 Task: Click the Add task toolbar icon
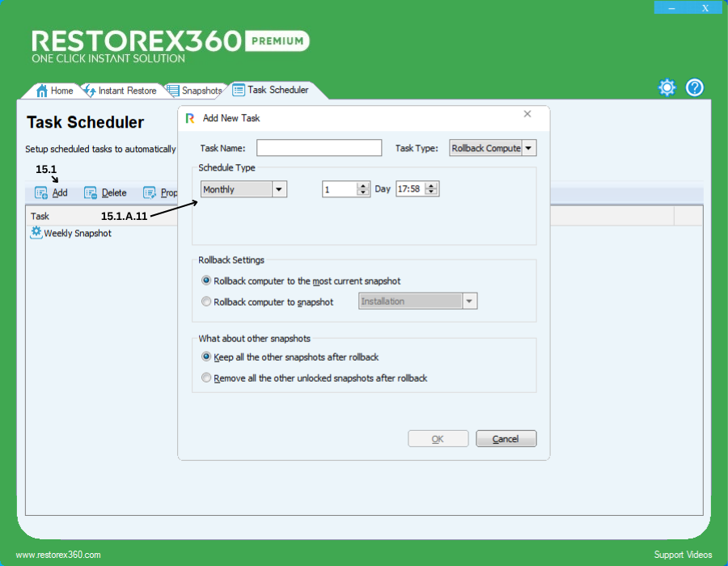pyautogui.click(x=41, y=193)
